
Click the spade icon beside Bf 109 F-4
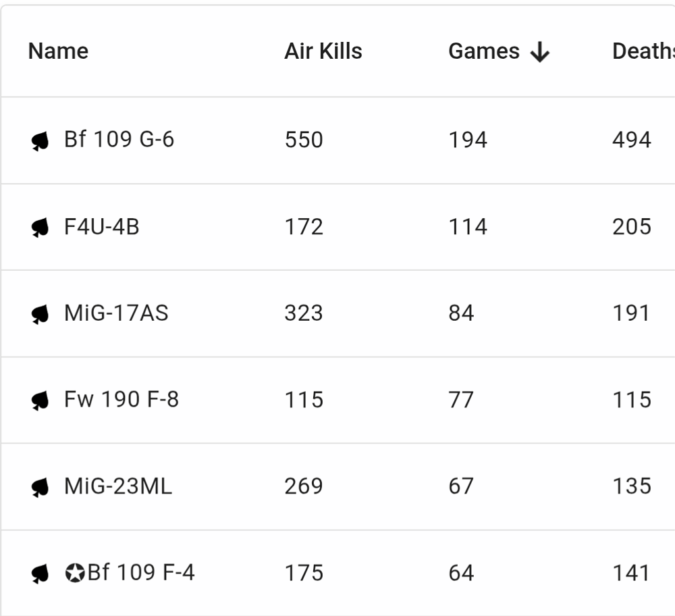coord(40,574)
